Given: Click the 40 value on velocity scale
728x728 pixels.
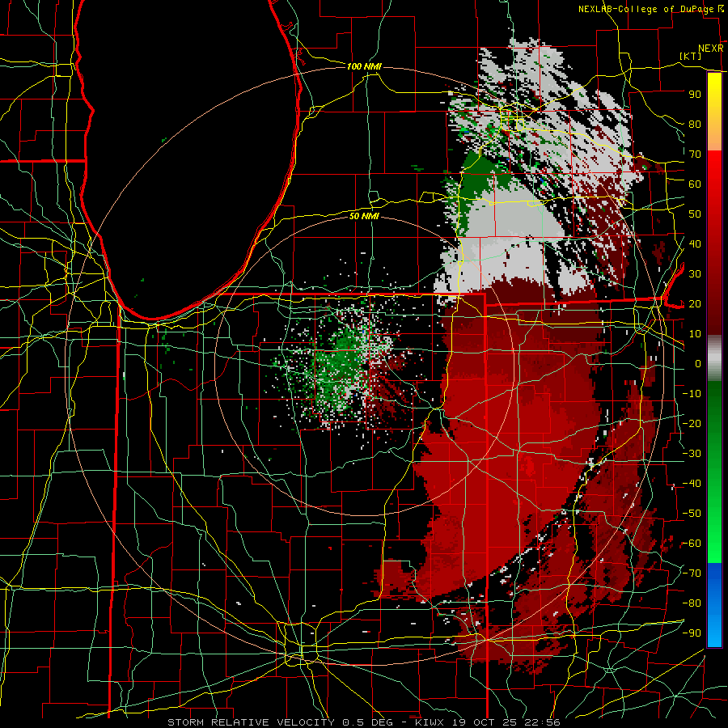Looking at the screenshot, I should click(695, 244).
